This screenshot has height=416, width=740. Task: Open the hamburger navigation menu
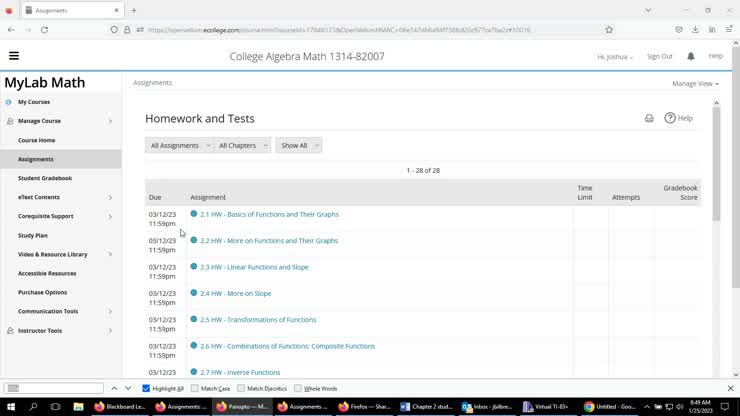click(14, 56)
